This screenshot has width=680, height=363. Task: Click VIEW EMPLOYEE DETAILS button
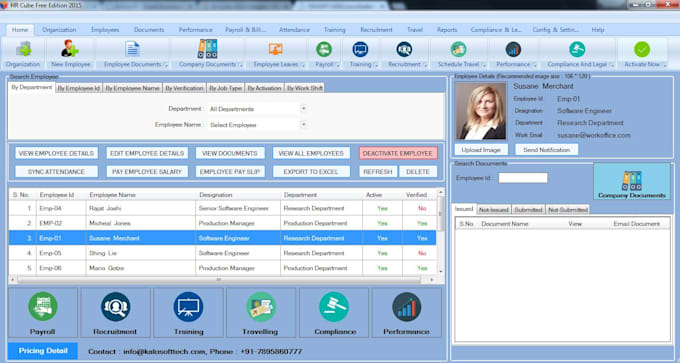(56, 154)
